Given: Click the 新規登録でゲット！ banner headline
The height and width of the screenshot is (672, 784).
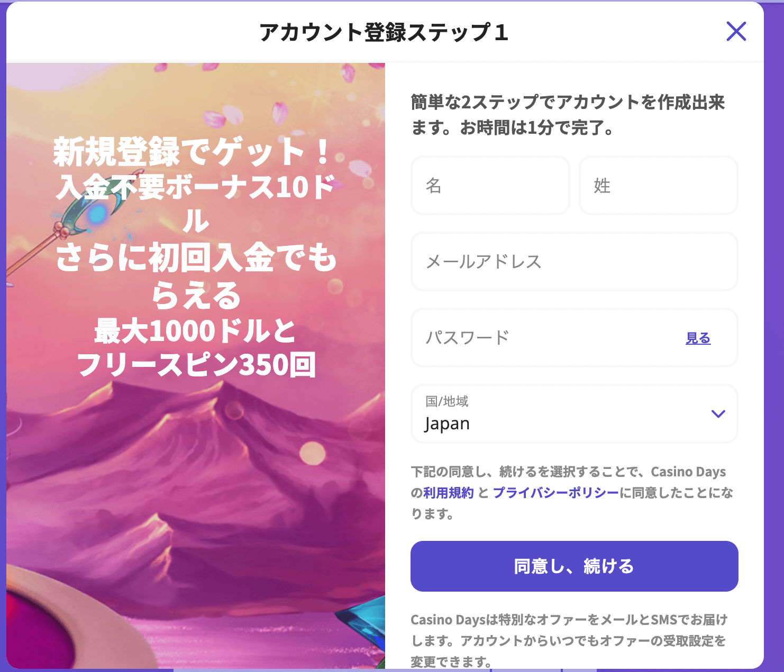Looking at the screenshot, I should click(194, 151).
